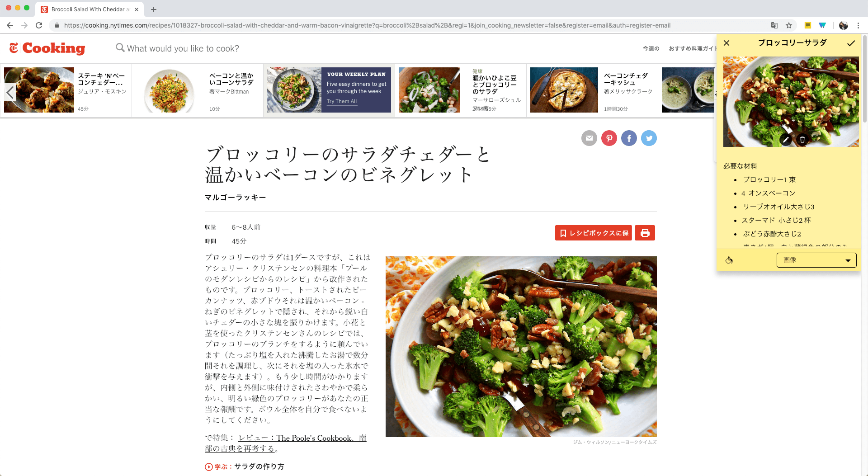This screenshot has width=868, height=476.
Task: Open Google Translate icon in address bar
Action: pos(774,25)
